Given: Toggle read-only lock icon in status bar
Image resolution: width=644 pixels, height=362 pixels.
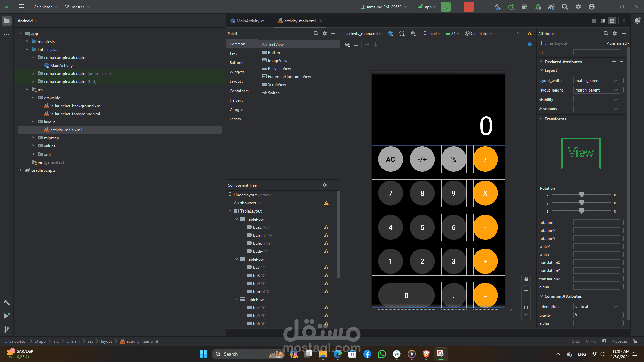Looking at the screenshot, I should [x=635, y=341].
